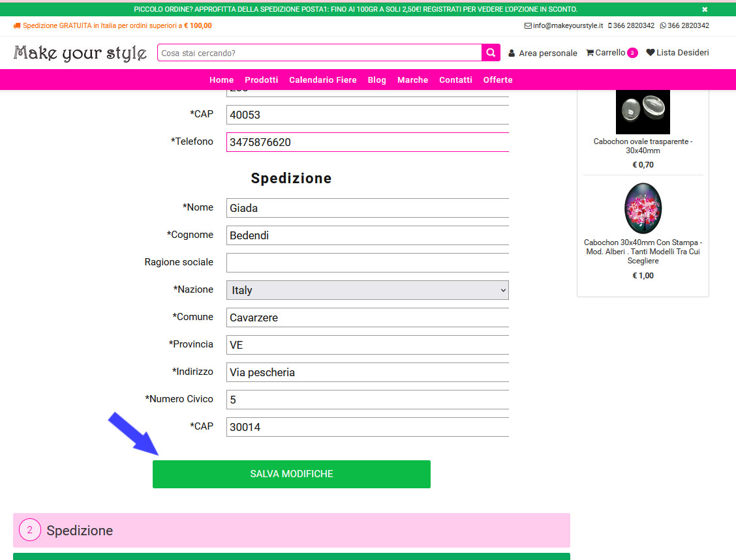Select the Ragione sociale field

pos(367,263)
